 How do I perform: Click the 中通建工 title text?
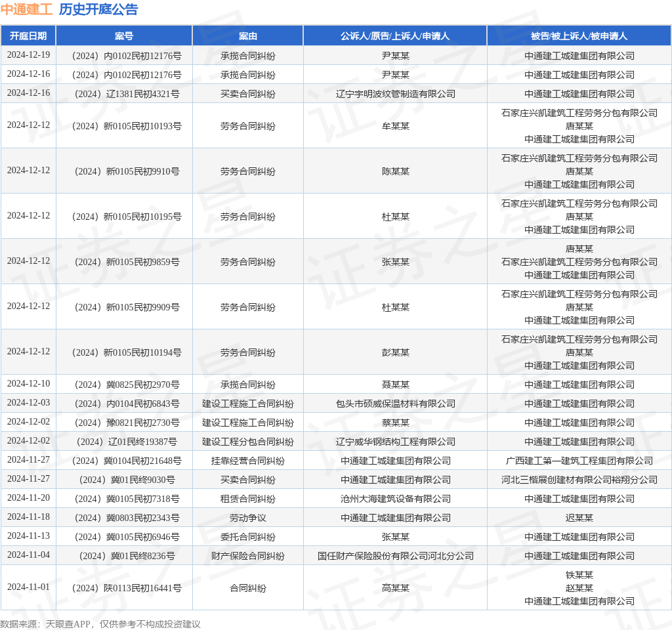pyautogui.click(x=26, y=9)
